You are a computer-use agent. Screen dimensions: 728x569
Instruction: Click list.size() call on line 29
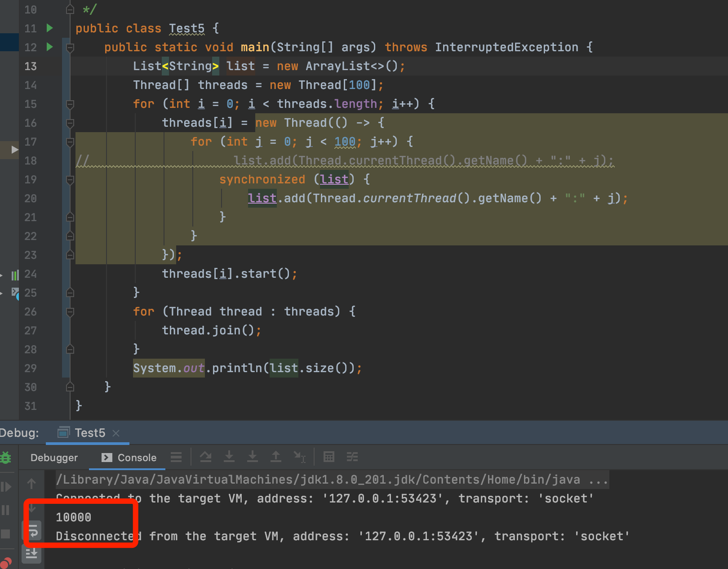(x=312, y=368)
